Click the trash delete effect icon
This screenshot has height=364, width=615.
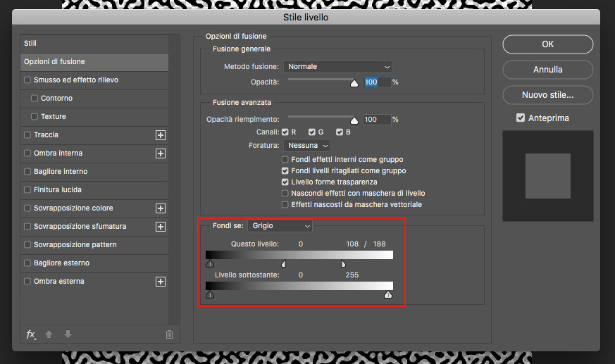170,334
